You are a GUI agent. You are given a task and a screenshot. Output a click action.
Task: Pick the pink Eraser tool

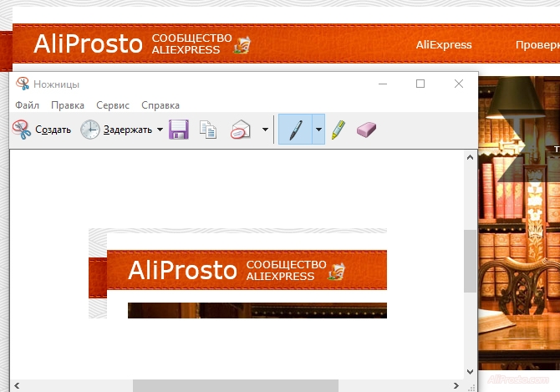pyautogui.click(x=368, y=130)
